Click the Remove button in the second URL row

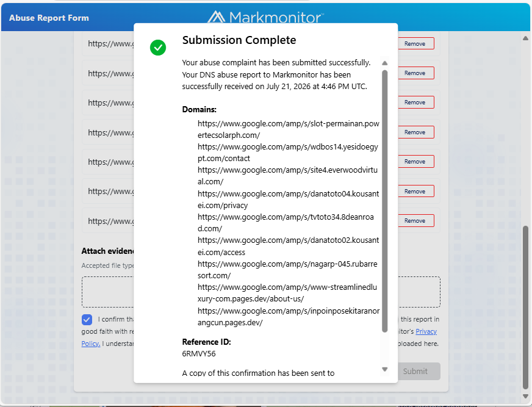415,73
